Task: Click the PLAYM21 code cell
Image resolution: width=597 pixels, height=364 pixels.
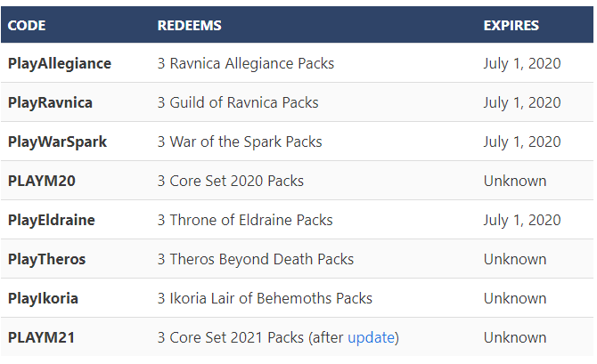Action: tap(41, 337)
